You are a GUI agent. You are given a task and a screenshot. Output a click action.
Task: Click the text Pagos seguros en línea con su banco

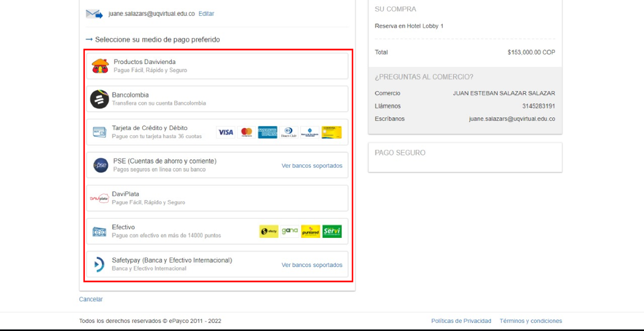pos(159,170)
